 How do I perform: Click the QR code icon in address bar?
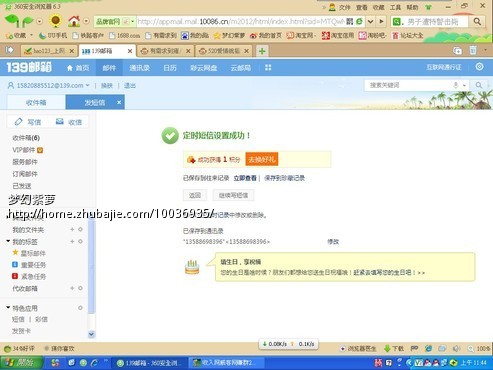point(349,22)
